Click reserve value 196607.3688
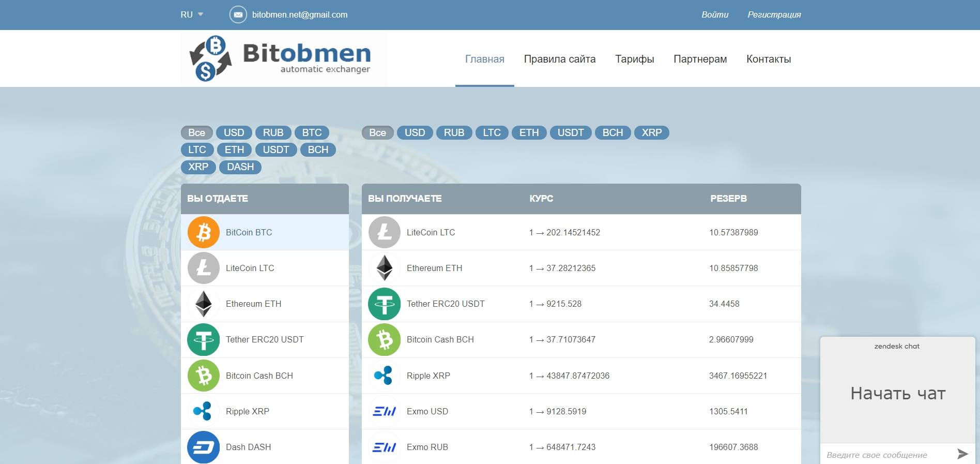Viewport: 980px width, 464px height. (x=733, y=447)
